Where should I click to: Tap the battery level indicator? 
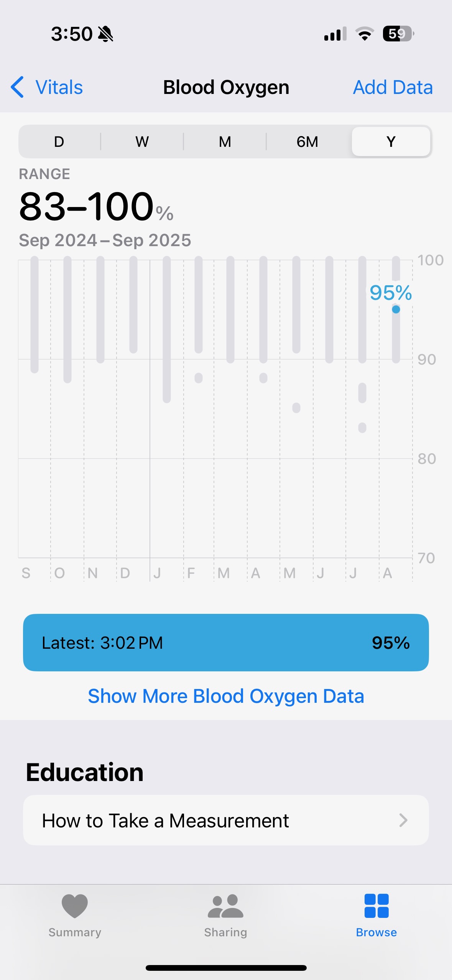(x=398, y=34)
